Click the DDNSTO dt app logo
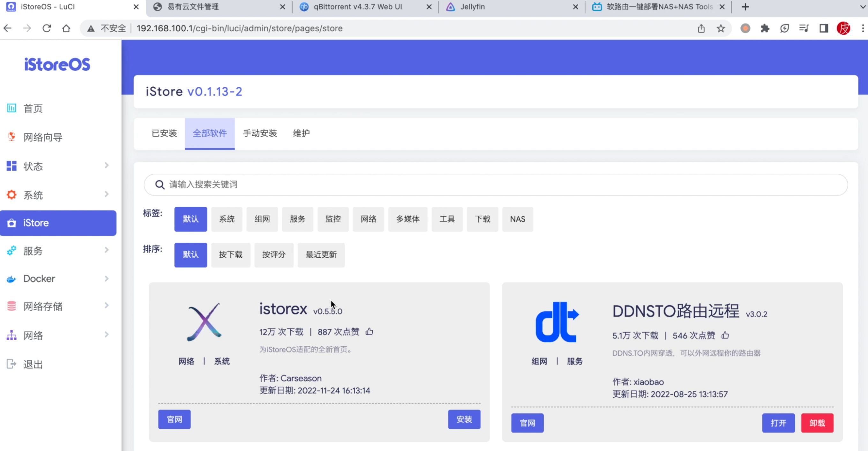Screen dimensions: 868x451 pos(557,322)
